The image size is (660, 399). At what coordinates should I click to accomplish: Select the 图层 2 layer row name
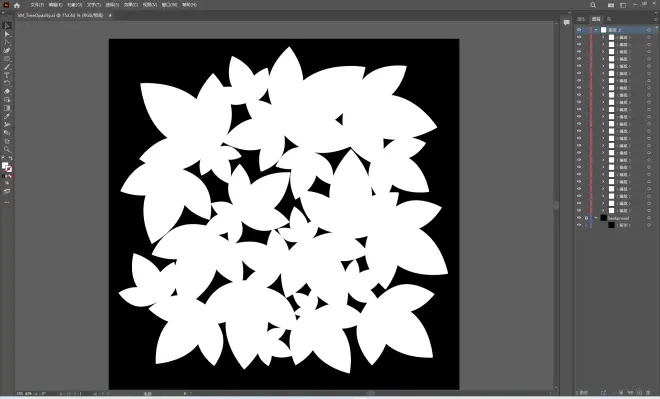615,30
